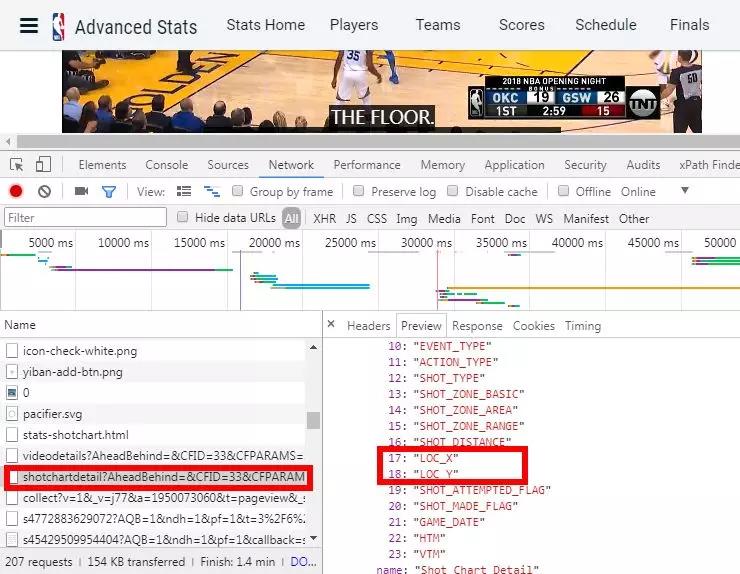
Task: Select the stats-shotchart.html request
Action: [x=155, y=435]
